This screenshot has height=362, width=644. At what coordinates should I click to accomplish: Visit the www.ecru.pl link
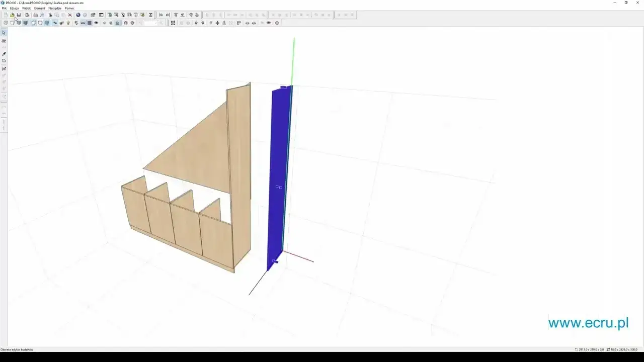click(x=588, y=323)
